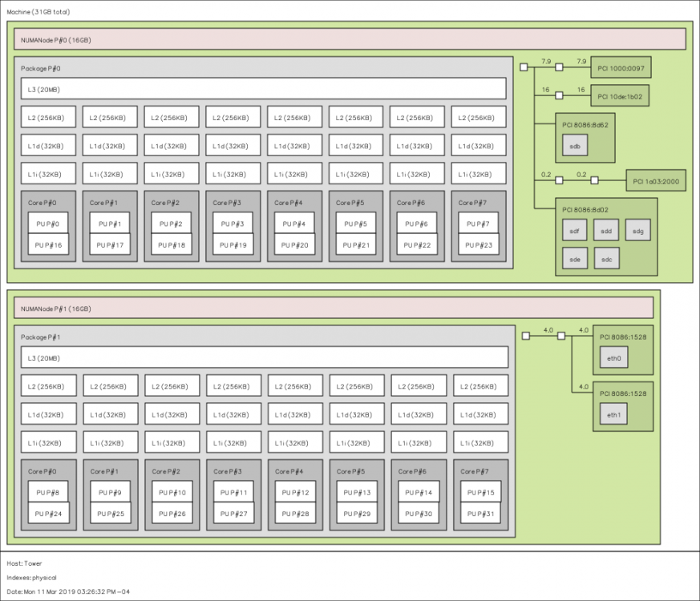Click the PU P#27 box

pyautogui.click(x=234, y=513)
